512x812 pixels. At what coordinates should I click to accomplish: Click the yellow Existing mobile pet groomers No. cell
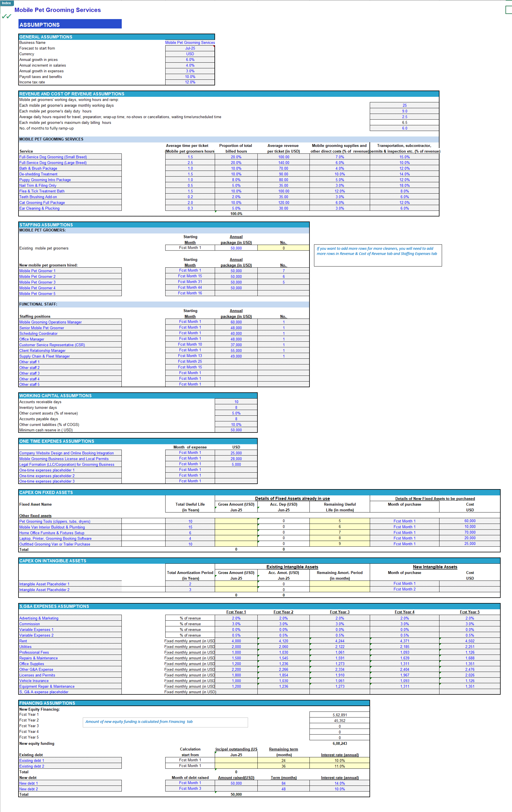283,248
